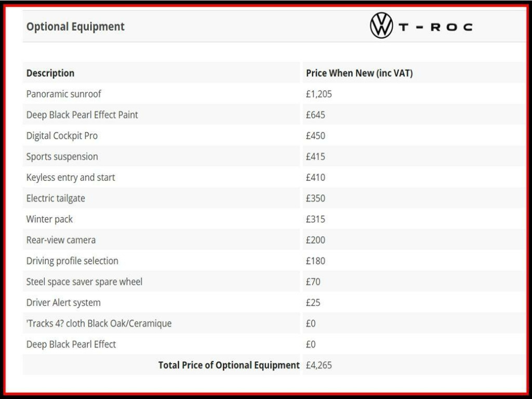Select the Description column header
The image size is (532, 399).
coord(50,73)
